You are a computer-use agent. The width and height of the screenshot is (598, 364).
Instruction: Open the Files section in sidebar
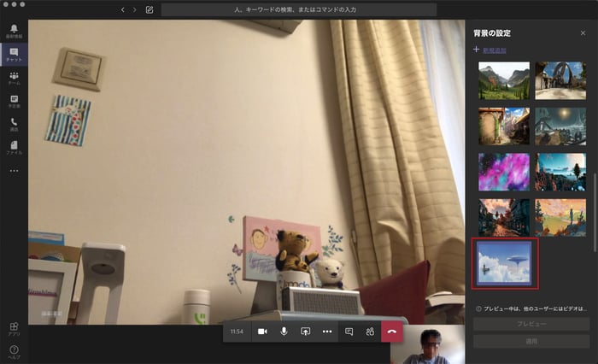pos(14,148)
